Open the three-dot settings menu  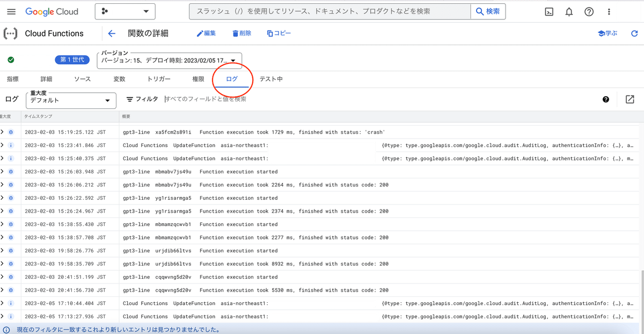609,12
